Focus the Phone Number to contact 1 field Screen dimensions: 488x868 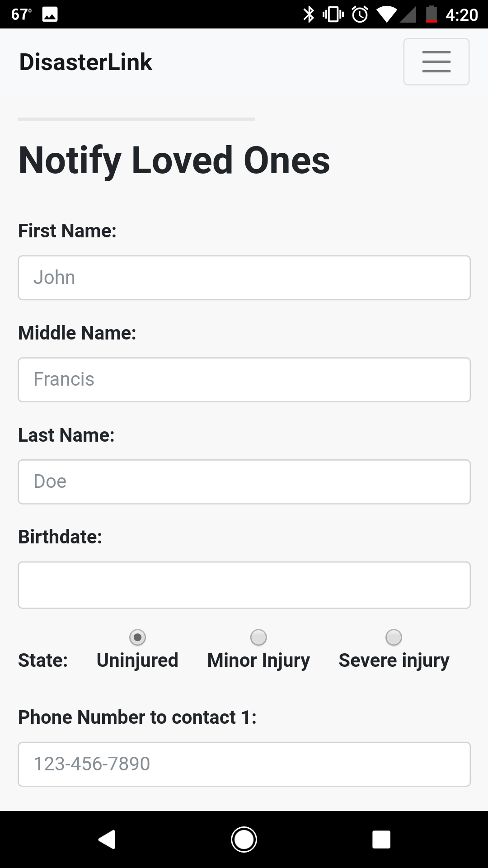pyautogui.click(x=244, y=764)
